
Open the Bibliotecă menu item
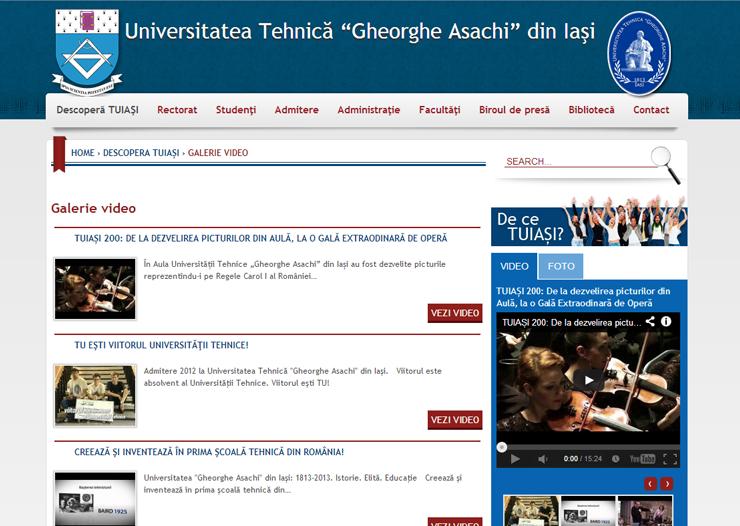pos(591,110)
